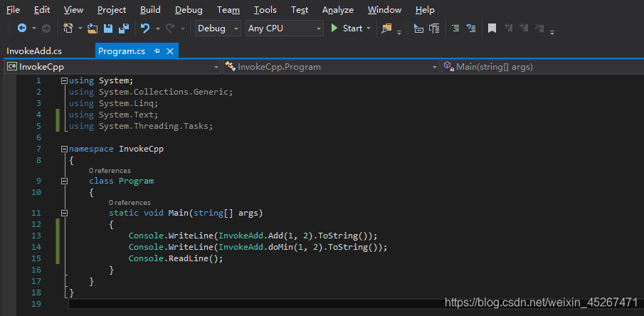Click line number 13 in the margin
The width and height of the screenshot is (644, 316).
coord(36,236)
